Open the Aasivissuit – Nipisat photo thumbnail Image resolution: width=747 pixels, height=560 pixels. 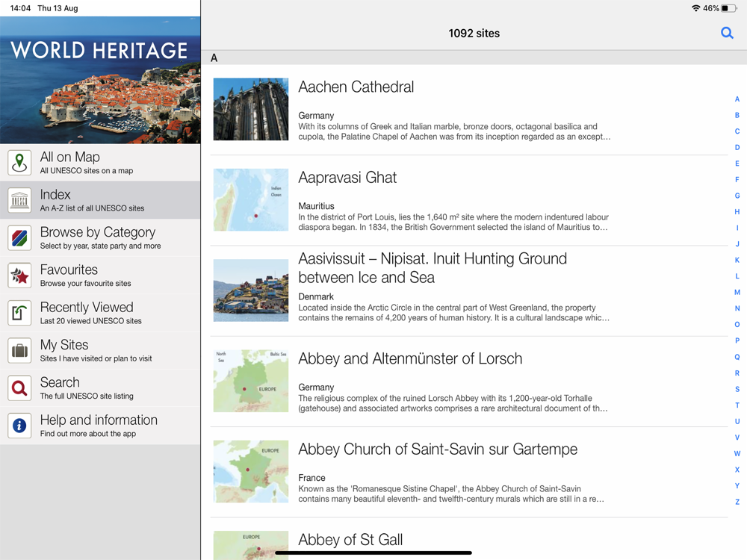point(250,290)
